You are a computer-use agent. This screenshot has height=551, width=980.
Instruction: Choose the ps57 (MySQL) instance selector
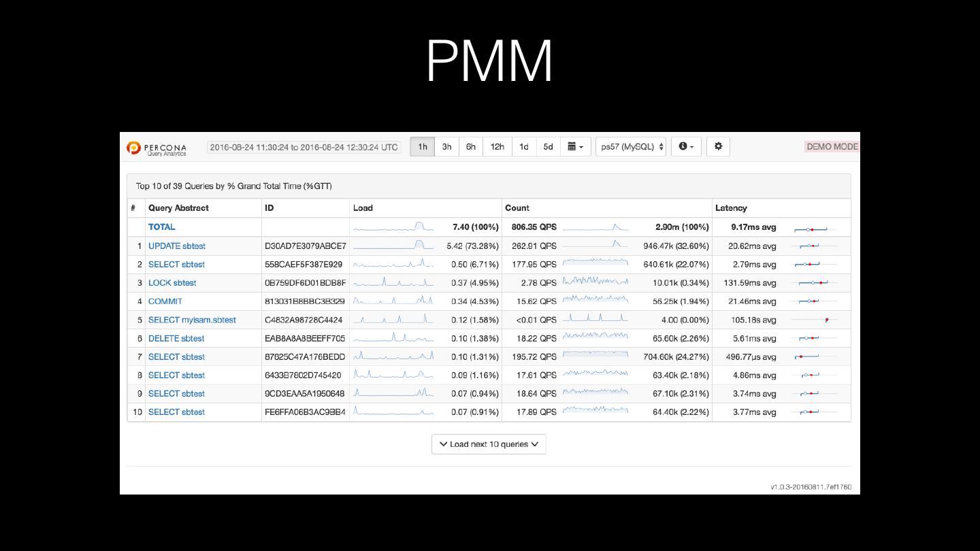[632, 146]
